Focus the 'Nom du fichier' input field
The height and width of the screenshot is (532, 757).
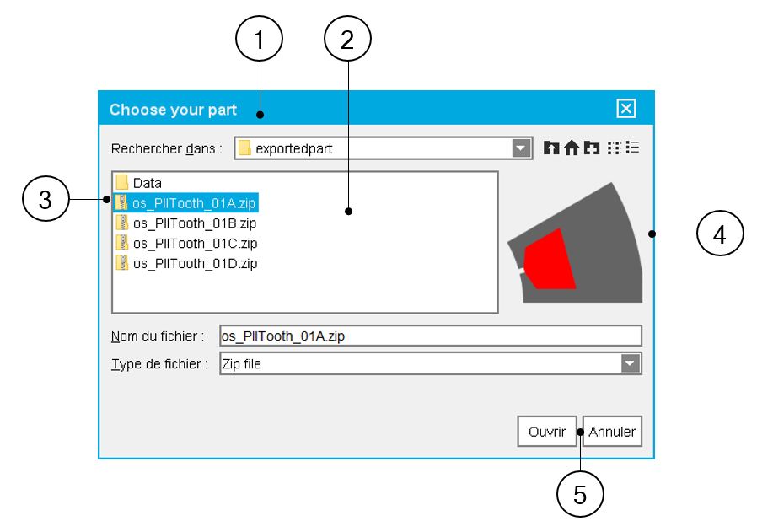click(x=431, y=336)
